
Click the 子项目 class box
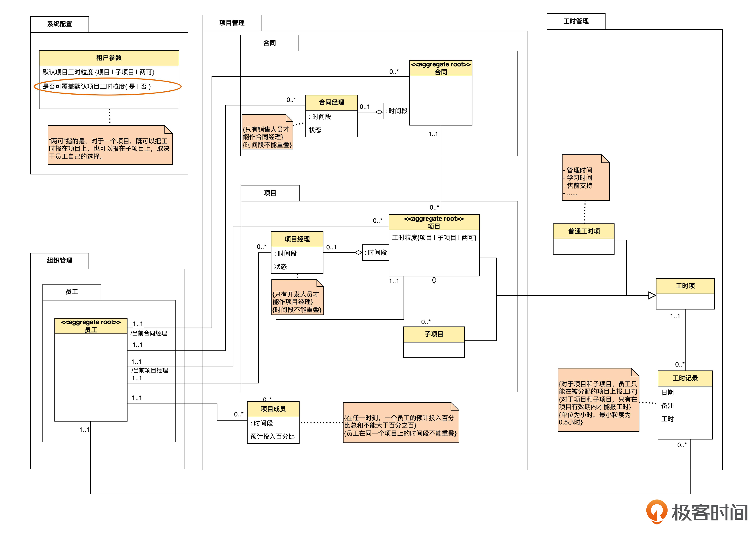click(x=433, y=334)
